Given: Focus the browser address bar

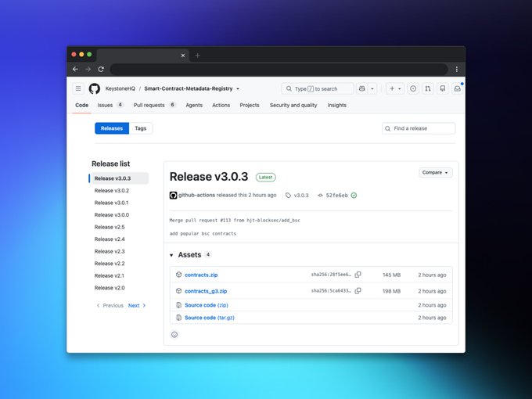Looking at the screenshot, I should 279,69.
